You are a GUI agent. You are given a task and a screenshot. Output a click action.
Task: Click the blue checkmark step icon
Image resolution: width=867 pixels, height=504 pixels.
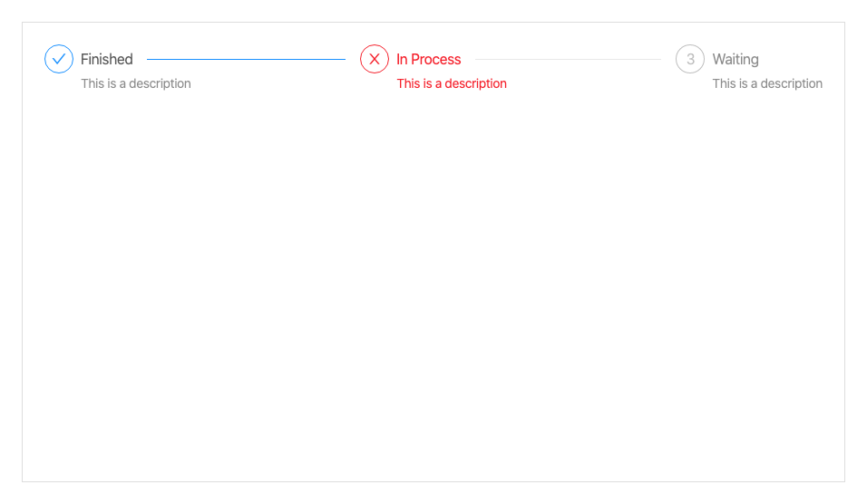(59, 59)
